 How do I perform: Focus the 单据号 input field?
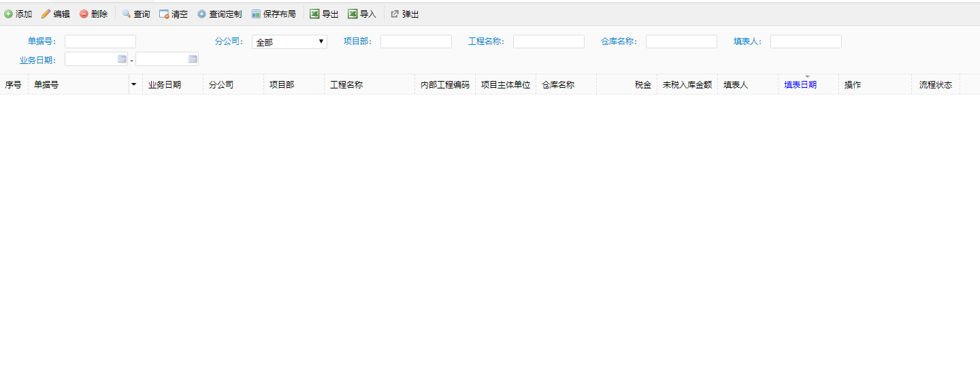pyautogui.click(x=100, y=42)
